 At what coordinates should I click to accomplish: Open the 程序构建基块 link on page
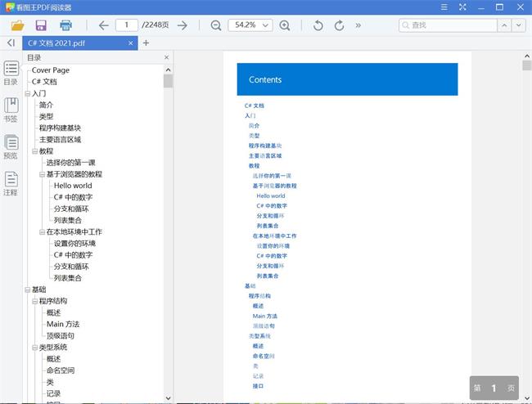pos(265,146)
